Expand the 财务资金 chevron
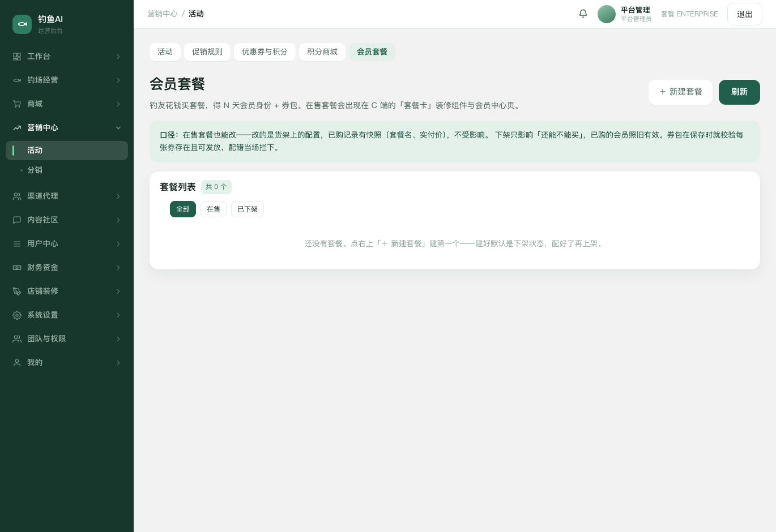The image size is (776, 532). click(x=118, y=268)
